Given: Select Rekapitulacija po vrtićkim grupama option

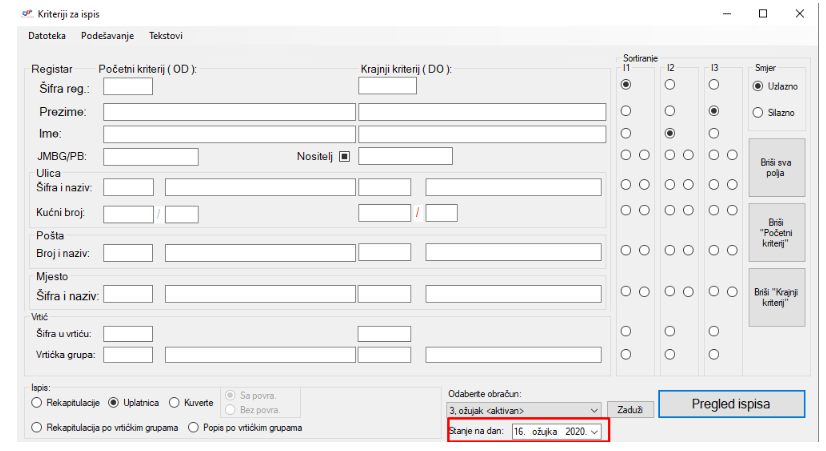Looking at the screenshot, I should [x=38, y=427].
